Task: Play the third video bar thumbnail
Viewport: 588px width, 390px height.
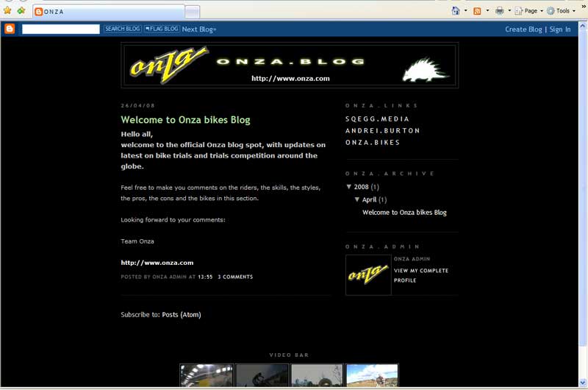Action: pyautogui.click(x=317, y=375)
